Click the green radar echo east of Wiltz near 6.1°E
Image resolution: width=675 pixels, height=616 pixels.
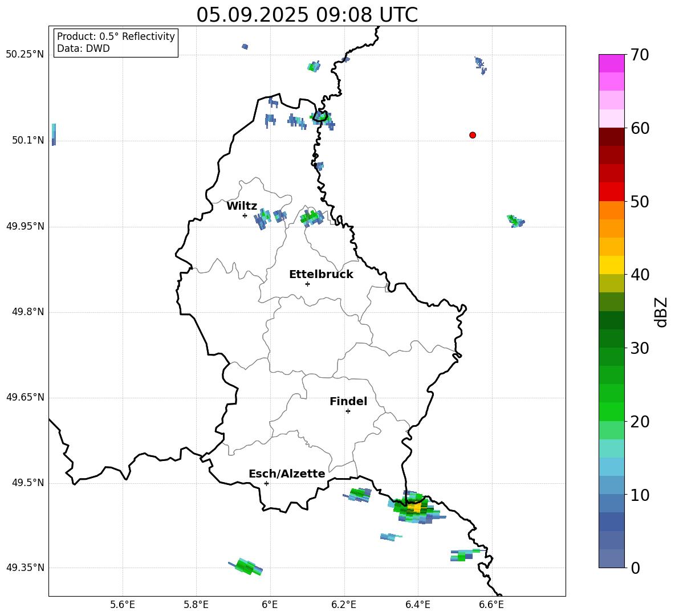(312, 218)
